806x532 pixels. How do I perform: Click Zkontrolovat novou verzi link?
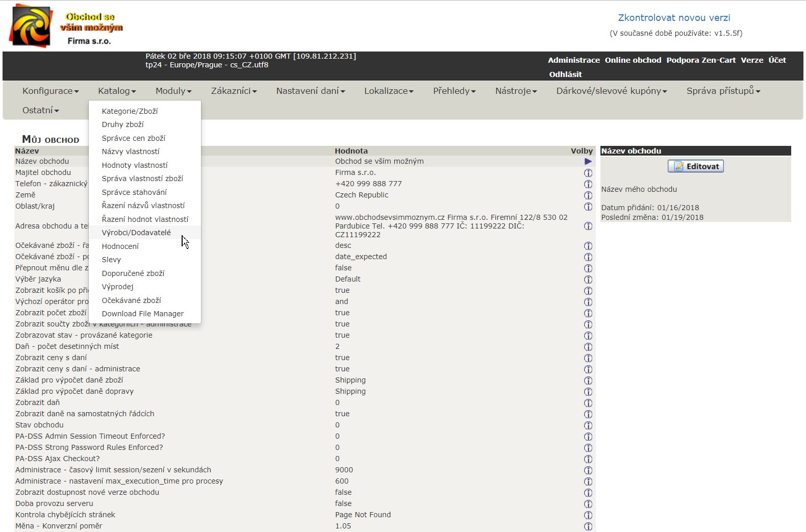[x=674, y=18]
